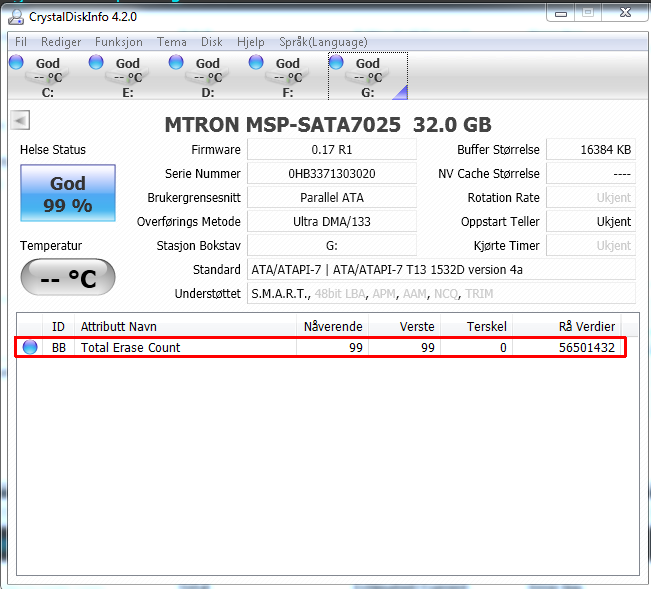Click the Oppstart Teller Ukjent field

click(591, 222)
